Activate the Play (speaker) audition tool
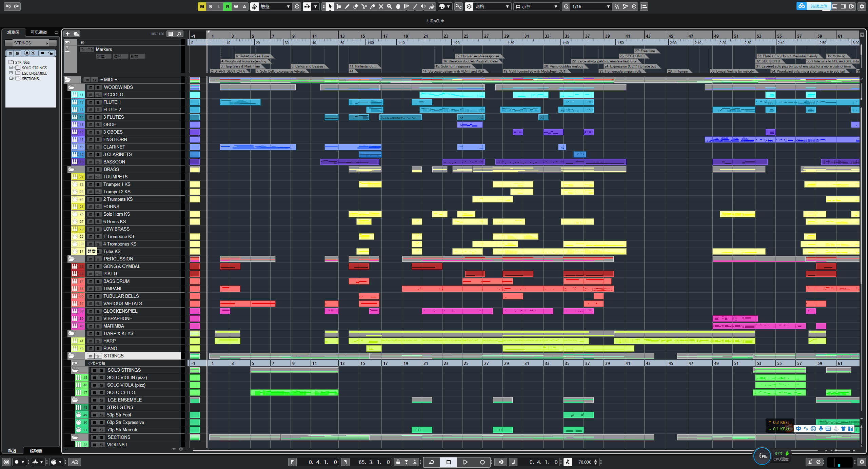This screenshot has width=868, height=469. [x=423, y=6]
